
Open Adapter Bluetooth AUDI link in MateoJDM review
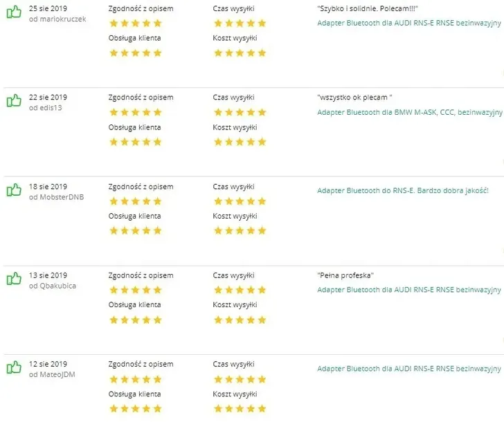tap(408, 369)
